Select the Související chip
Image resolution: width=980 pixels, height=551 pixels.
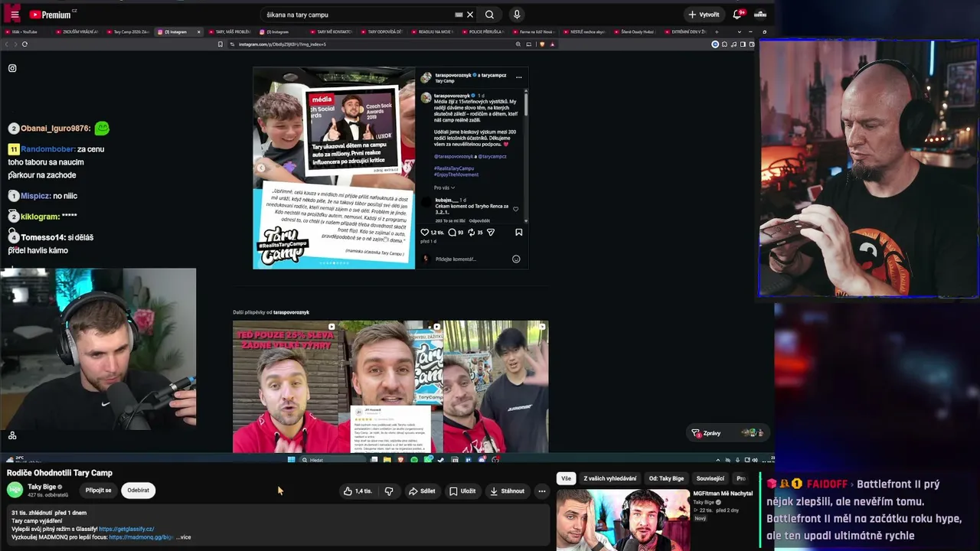pos(710,478)
